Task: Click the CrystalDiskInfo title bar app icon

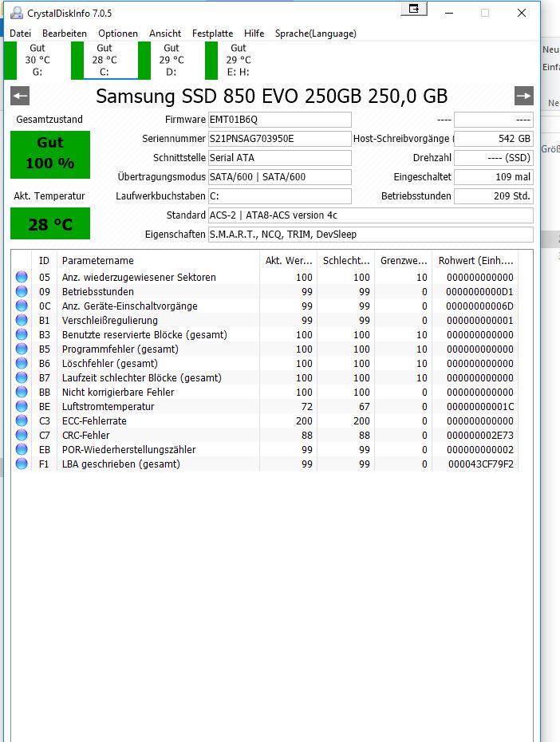Action: (x=17, y=14)
